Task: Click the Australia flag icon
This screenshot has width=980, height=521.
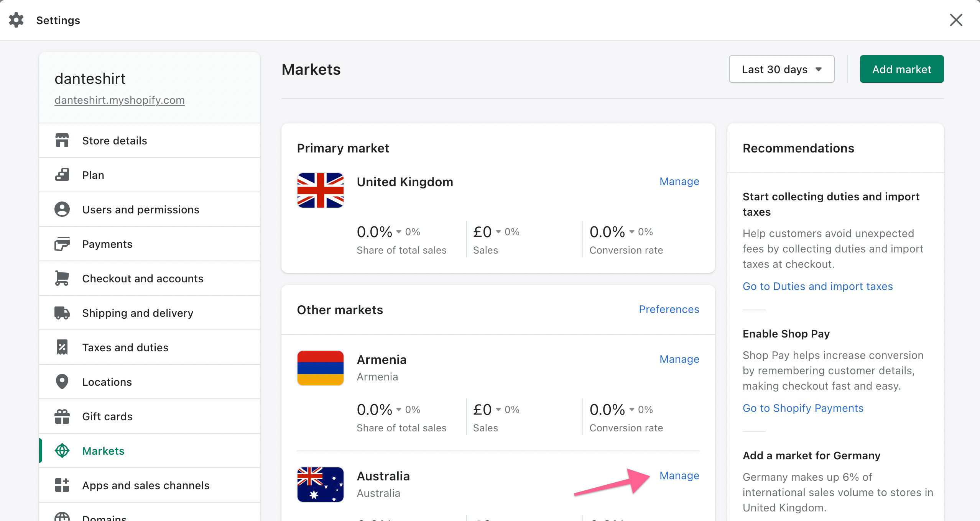Action: point(321,485)
